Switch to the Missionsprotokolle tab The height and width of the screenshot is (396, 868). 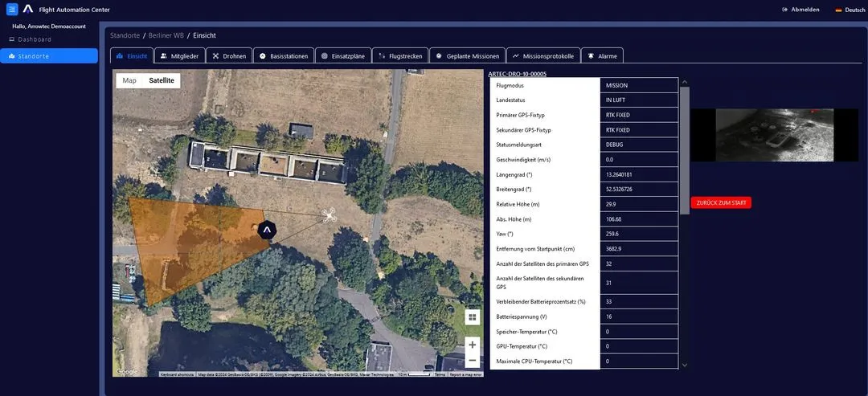(x=543, y=56)
